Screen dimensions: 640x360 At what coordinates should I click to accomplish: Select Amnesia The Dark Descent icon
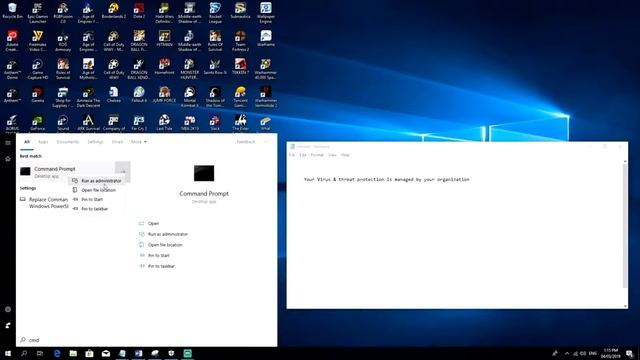pyautogui.click(x=88, y=97)
